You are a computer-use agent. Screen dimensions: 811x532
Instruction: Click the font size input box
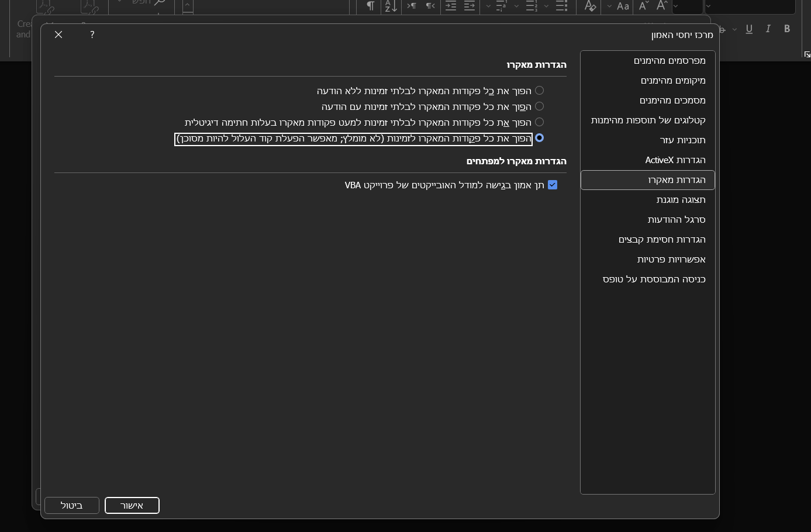(688, 6)
